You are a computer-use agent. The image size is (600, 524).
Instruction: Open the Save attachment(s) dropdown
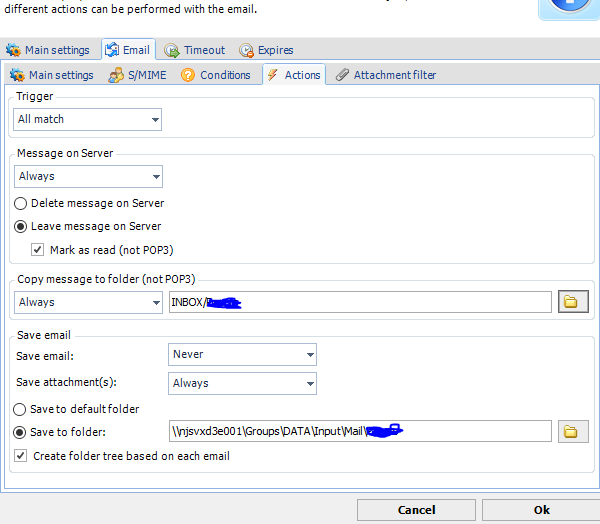[242, 383]
